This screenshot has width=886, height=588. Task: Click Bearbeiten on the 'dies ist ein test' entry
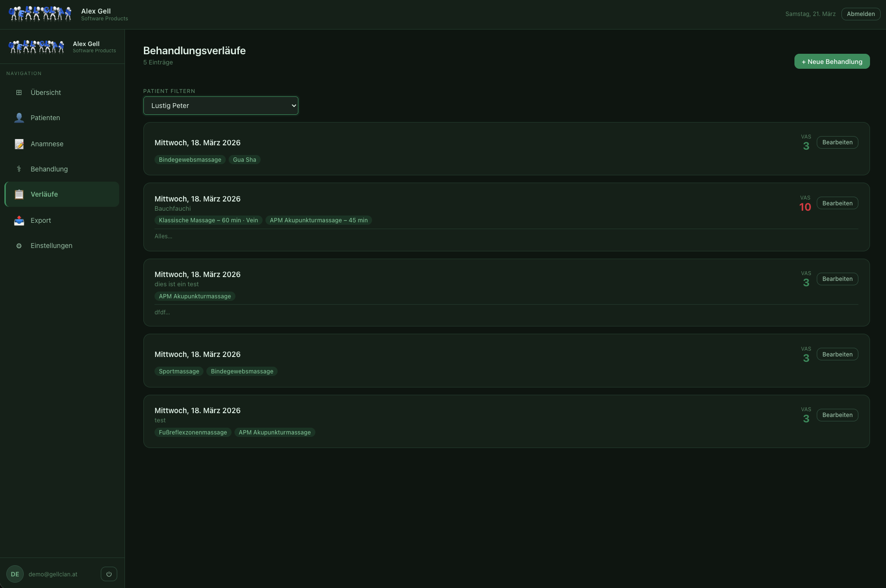point(837,279)
